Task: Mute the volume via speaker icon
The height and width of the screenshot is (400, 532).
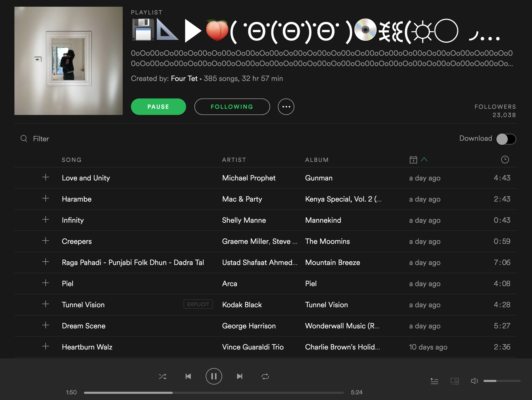Action: pos(474,381)
